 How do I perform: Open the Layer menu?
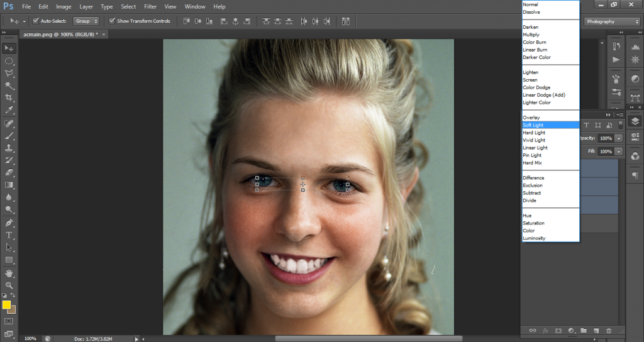click(x=86, y=6)
